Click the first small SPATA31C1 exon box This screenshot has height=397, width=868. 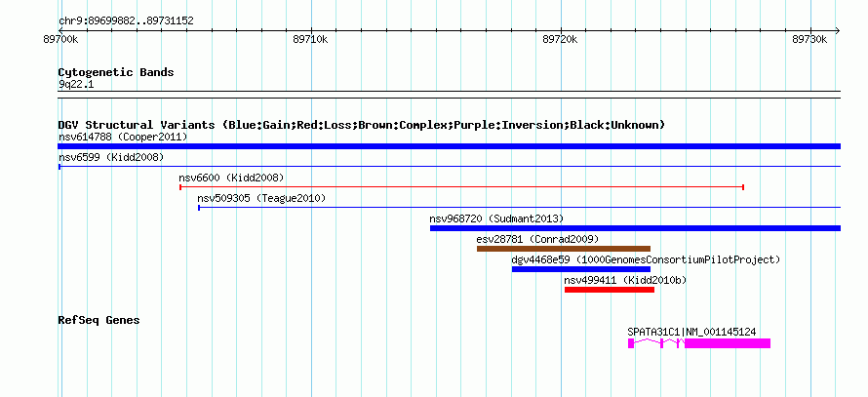pos(630,343)
